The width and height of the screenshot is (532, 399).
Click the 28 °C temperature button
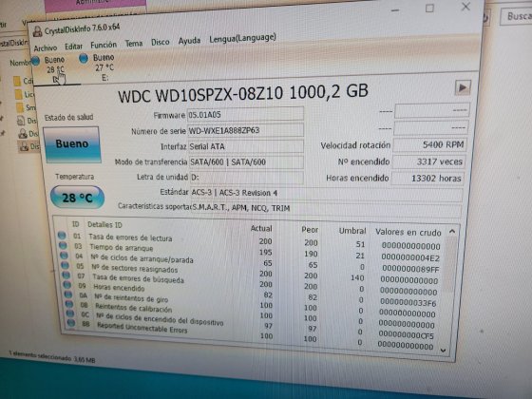(x=77, y=198)
